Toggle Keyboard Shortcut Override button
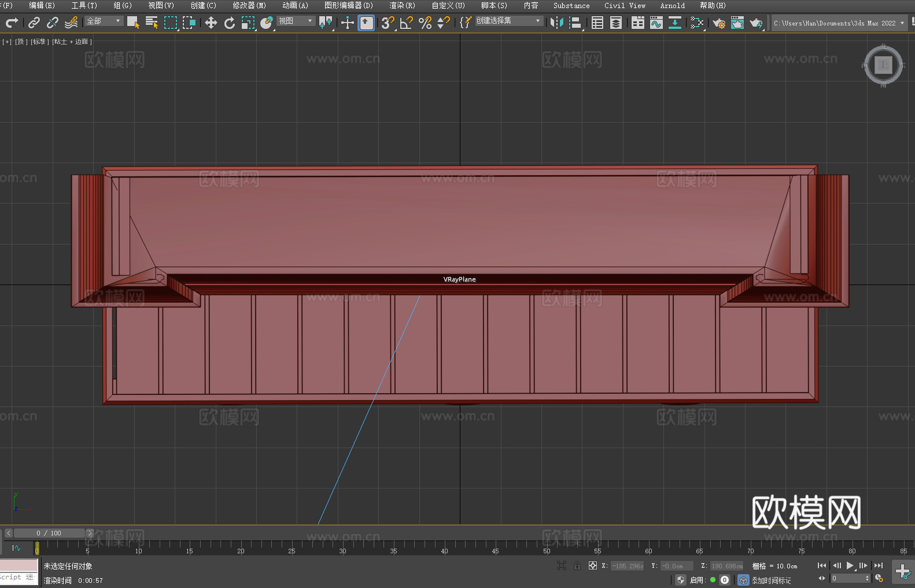 [366, 23]
